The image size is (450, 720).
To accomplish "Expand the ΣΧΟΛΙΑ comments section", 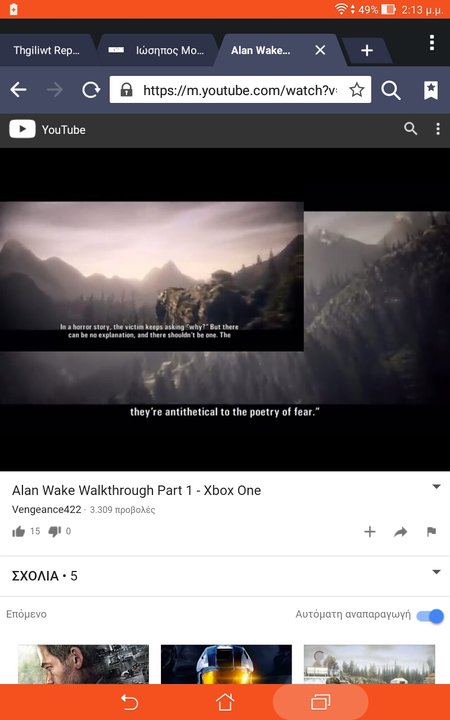I will pyautogui.click(x=225, y=576).
